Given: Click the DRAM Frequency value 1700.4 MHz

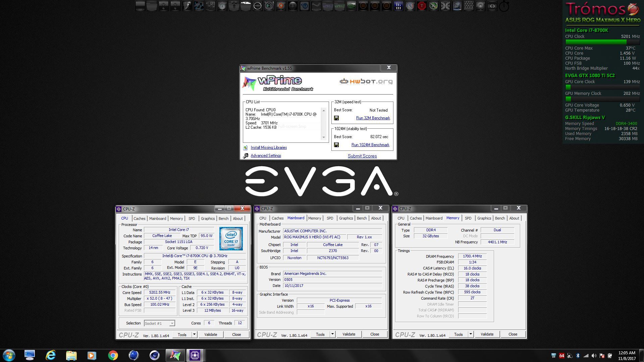Looking at the screenshot, I should (472, 256).
